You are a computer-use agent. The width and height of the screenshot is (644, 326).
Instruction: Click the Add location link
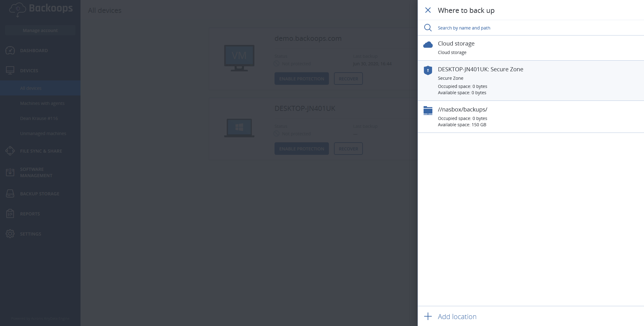click(457, 317)
